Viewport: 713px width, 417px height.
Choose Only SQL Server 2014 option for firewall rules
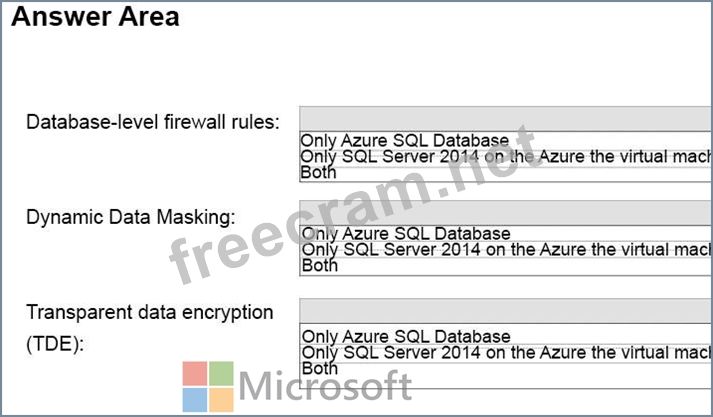point(506,157)
